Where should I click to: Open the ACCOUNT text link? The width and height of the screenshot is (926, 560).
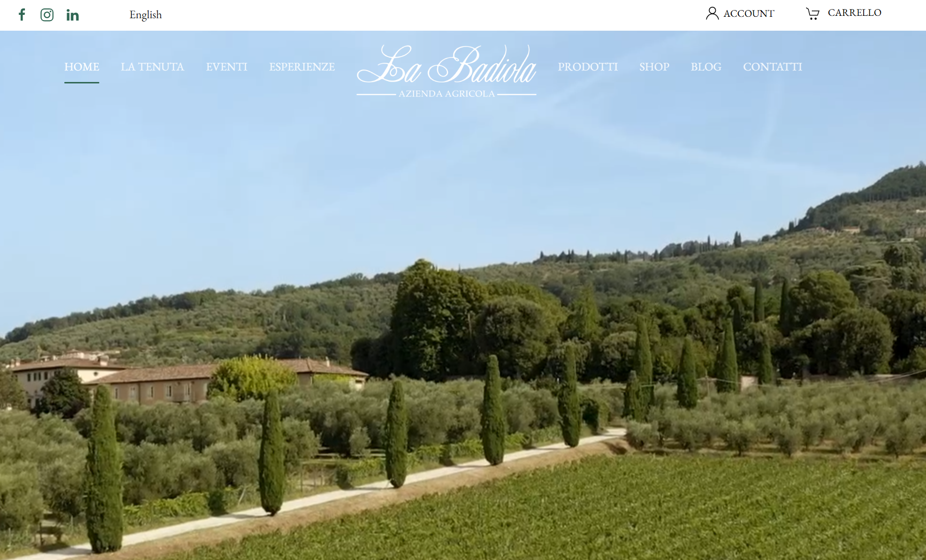(x=748, y=13)
